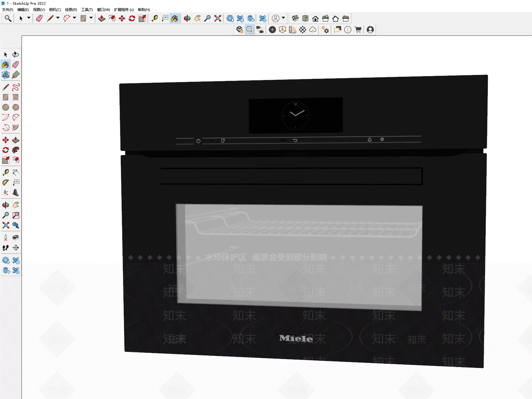The image size is (532, 399).
Task: Select the Pie tool
Action: tap(16, 128)
